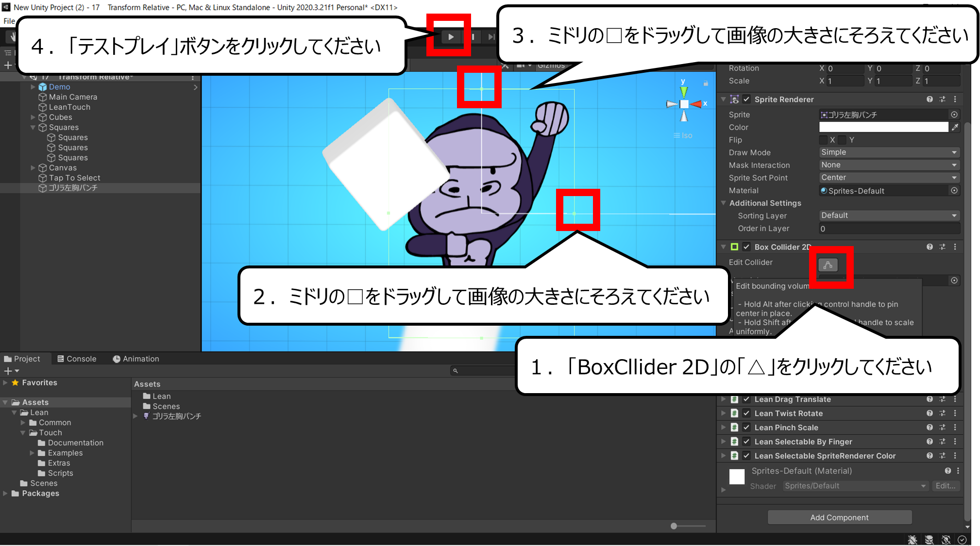The height and width of the screenshot is (546, 980).
Task: Open the Box Collider 2D three-dot menu
Action: (x=955, y=247)
